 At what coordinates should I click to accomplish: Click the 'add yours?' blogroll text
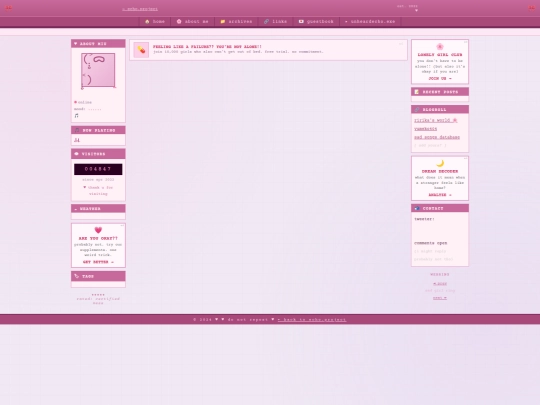pyautogui.click(x=430, y=145)
